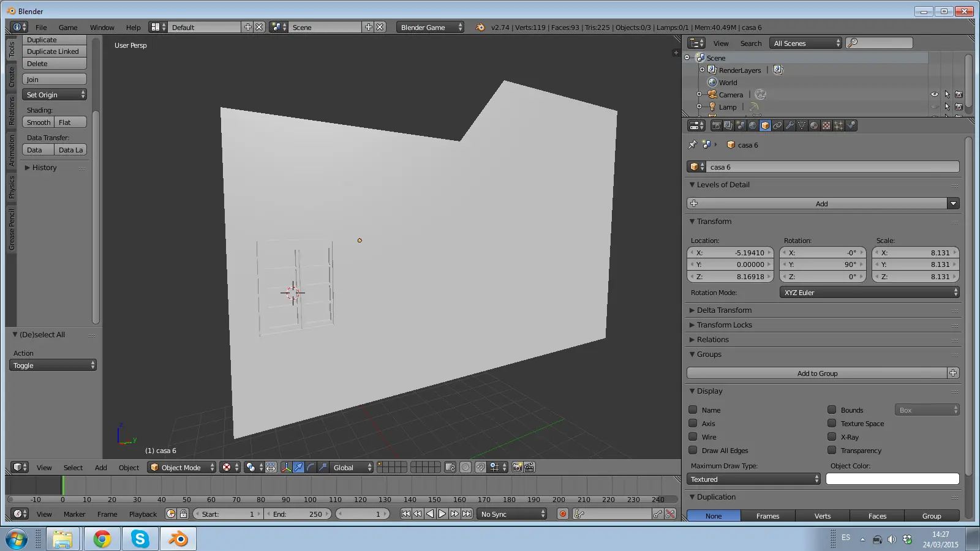Viewport: 980px width, 551px height.
Task: Click the pivot center for rotation/scaling icon
Action: (253, 467)
